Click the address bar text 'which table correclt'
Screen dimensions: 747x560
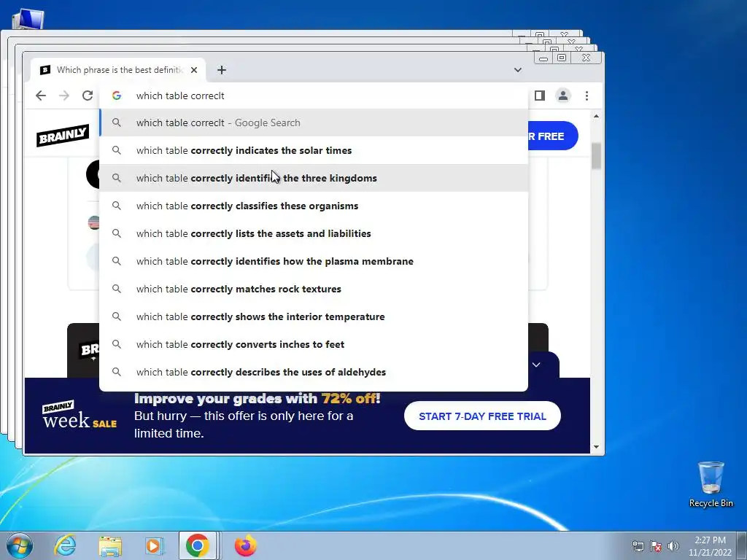tap(180, 96)
